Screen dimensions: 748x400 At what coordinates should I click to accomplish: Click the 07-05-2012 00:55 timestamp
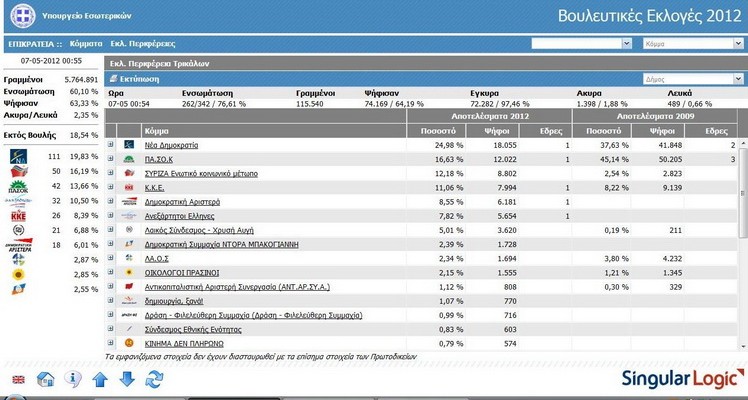[51, 61]
